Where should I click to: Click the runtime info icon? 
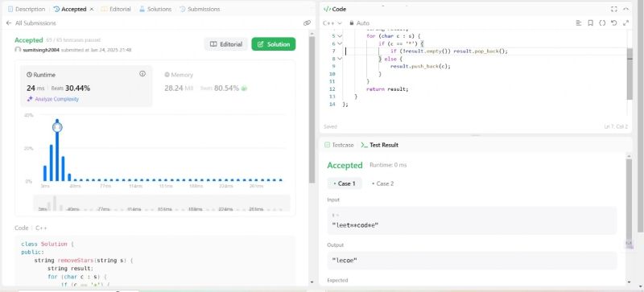(x=142, y=74)
